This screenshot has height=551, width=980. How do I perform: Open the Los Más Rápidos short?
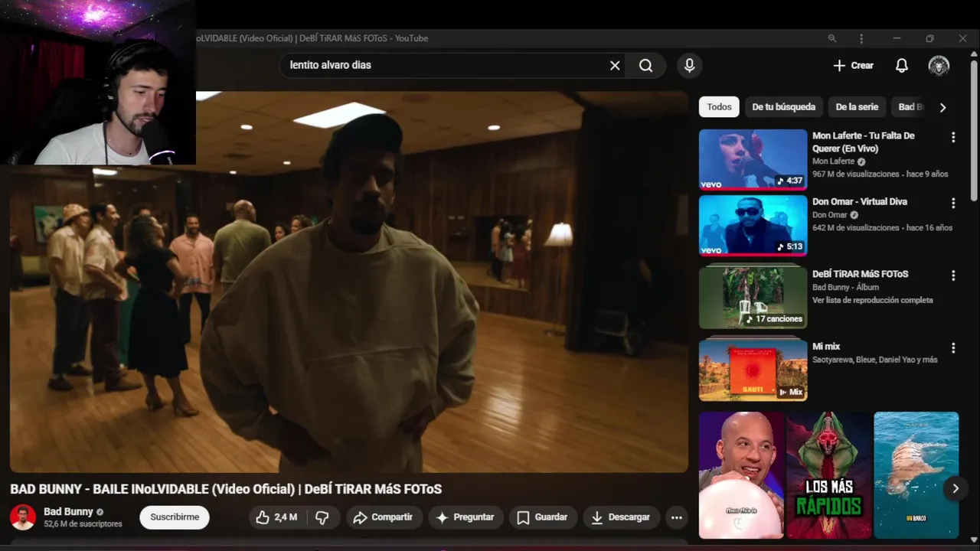[x=829, y=475]
